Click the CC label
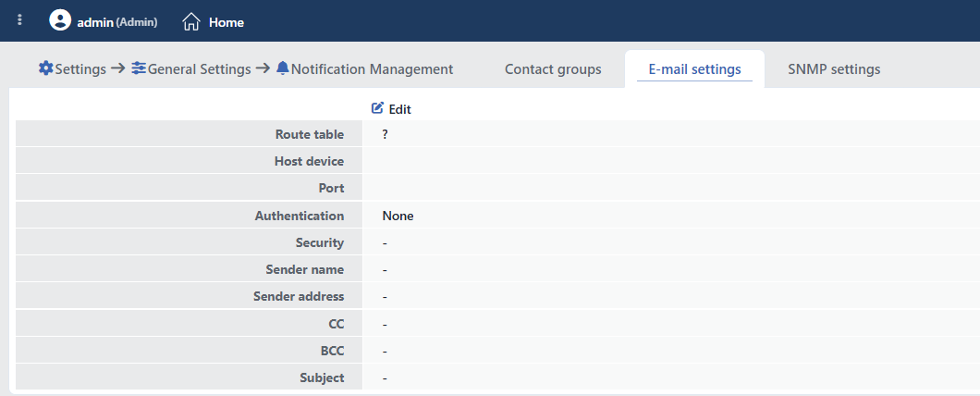The height and width of the screenshot is (396, 980). coord(336,324)
